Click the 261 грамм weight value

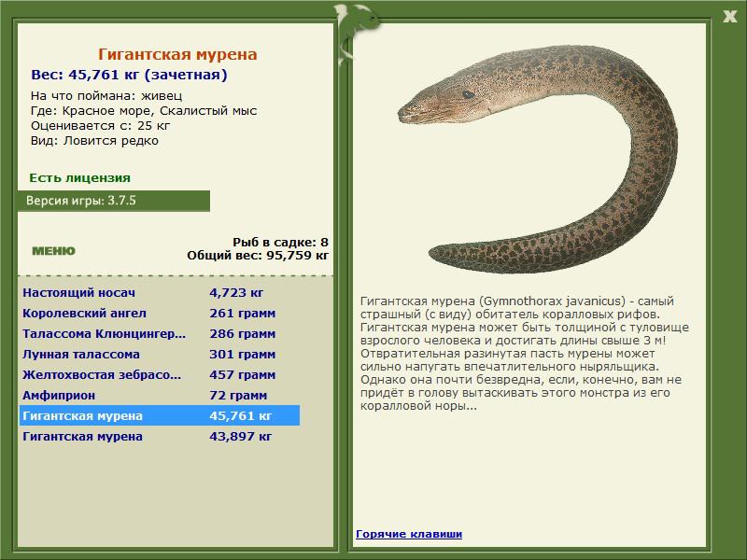(x=243, y=313)
